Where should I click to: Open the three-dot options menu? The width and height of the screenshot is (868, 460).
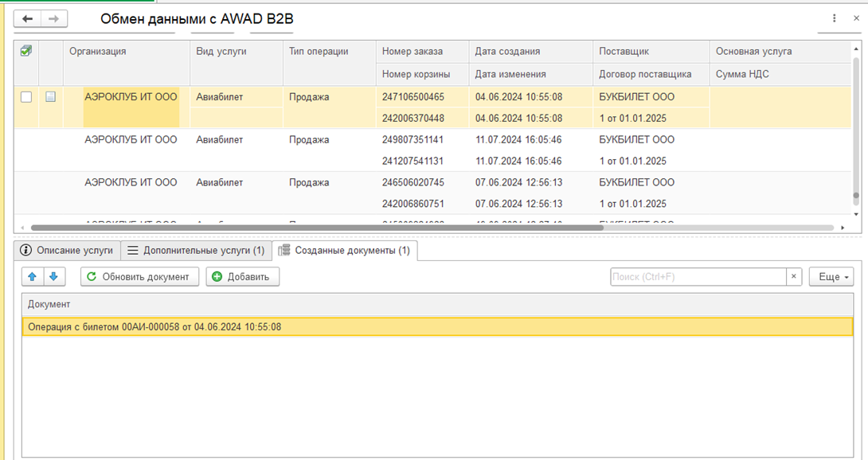pos(835,18)
